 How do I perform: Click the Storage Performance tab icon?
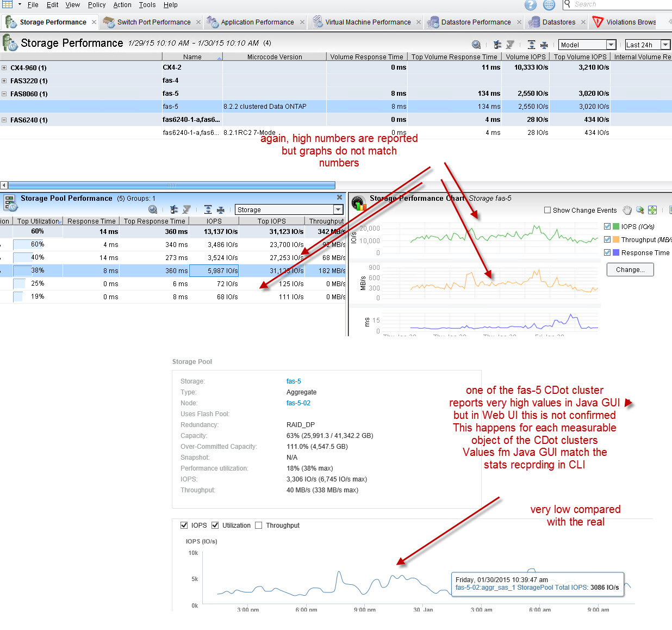tap(10, 22)
